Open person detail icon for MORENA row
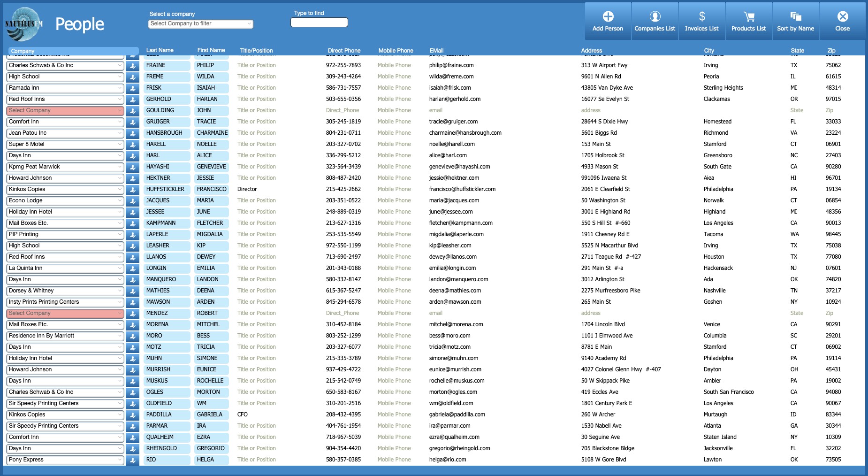The image size is (868, 476). (132, 325)
